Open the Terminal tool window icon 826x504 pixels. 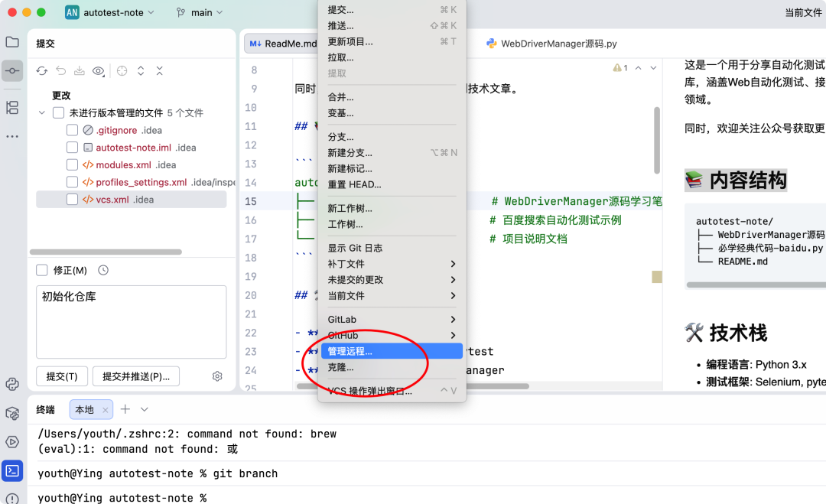[12, 471]
